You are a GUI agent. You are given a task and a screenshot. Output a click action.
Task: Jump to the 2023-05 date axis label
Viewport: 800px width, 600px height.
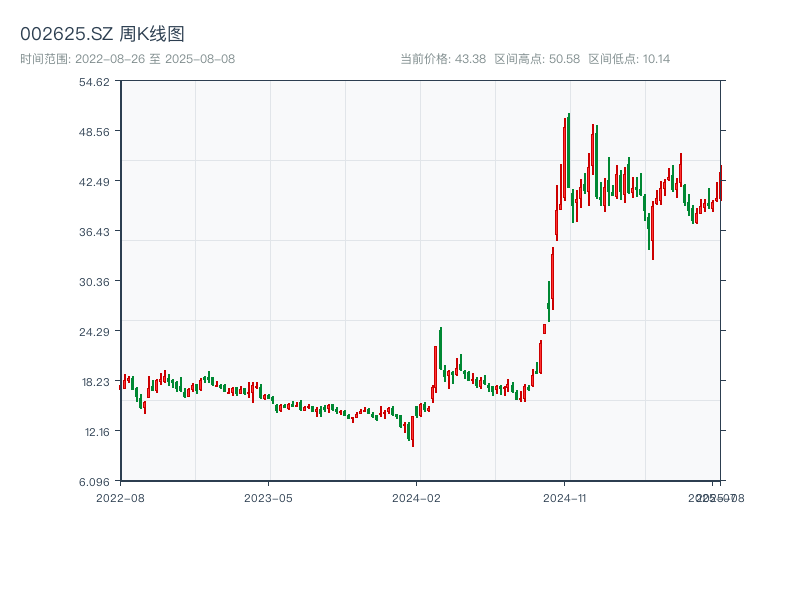tap(269, 497)
